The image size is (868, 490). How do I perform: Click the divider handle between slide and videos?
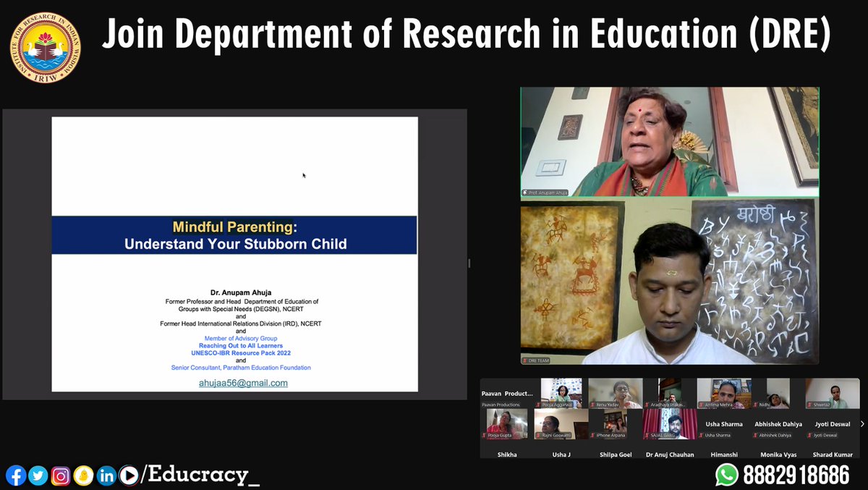click(469, 263)
